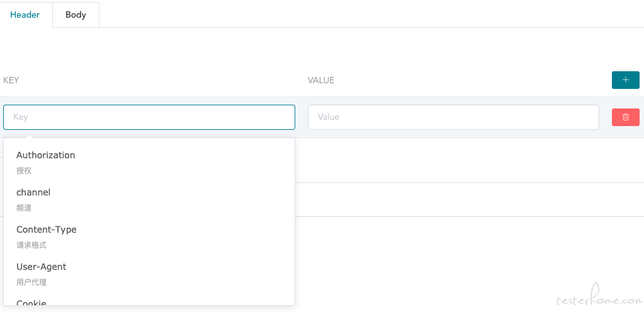The width and height of the screenshot is (644, 314).
Task: Click the 频道 description under channel
Action: click(24, 208)
